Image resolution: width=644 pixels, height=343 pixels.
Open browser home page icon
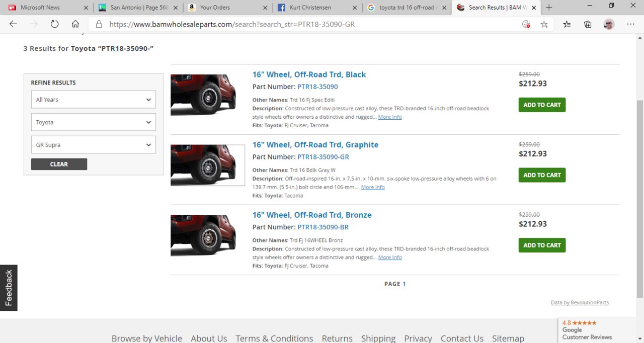point(75,24)
